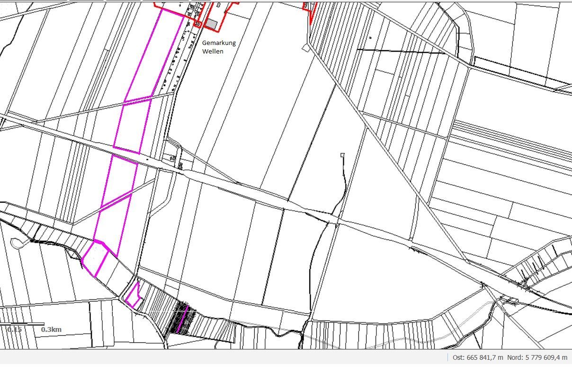Click the gray building inside the red outline
Screen dimensions: 572x392
pos(211,24)
